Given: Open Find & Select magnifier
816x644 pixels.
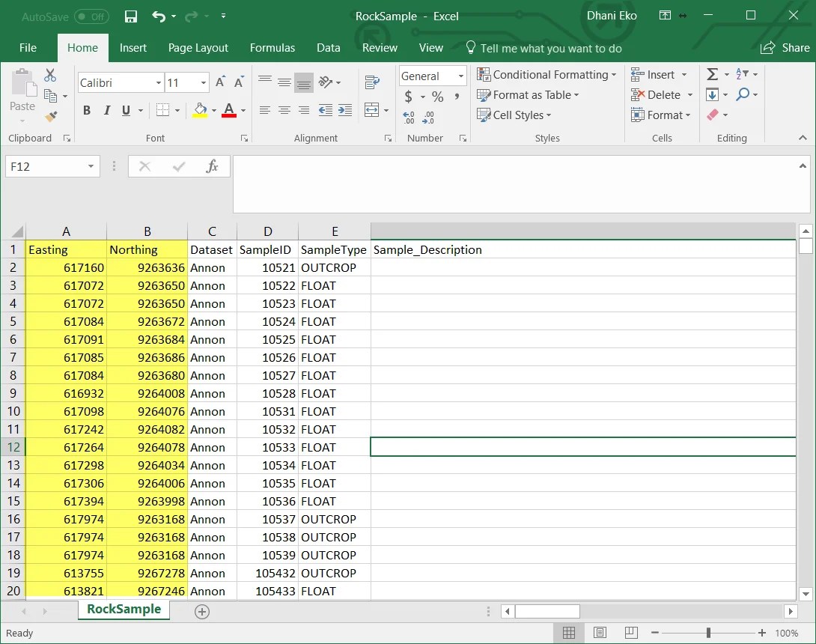Looking at the screenshot, I should click(x=743, y=94).
